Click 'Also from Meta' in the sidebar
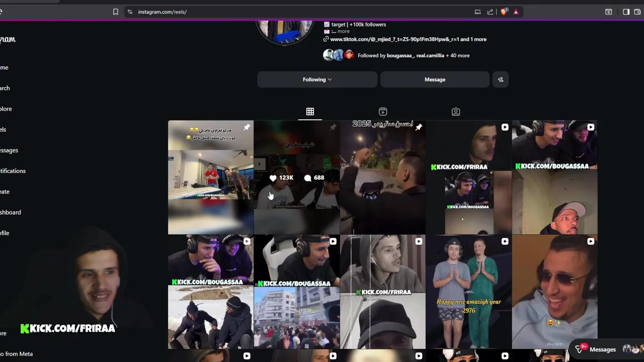Image resolution: width=644 pixels, height=362 pixels. (x=16, y=354)
